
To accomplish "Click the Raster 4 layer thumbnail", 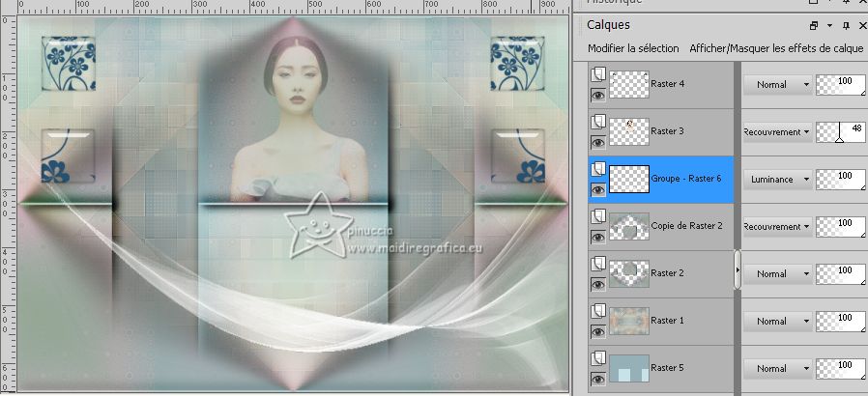I will point(629,85).
